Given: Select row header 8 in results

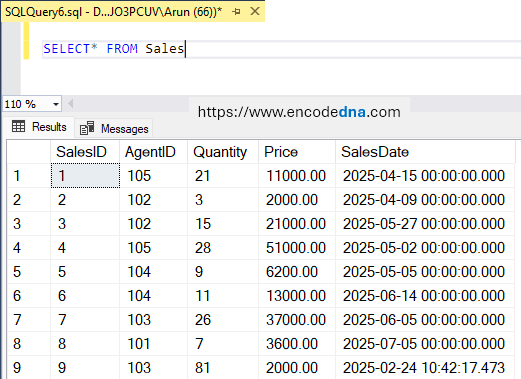Looking at the screenshot, I should coord(29,344).
